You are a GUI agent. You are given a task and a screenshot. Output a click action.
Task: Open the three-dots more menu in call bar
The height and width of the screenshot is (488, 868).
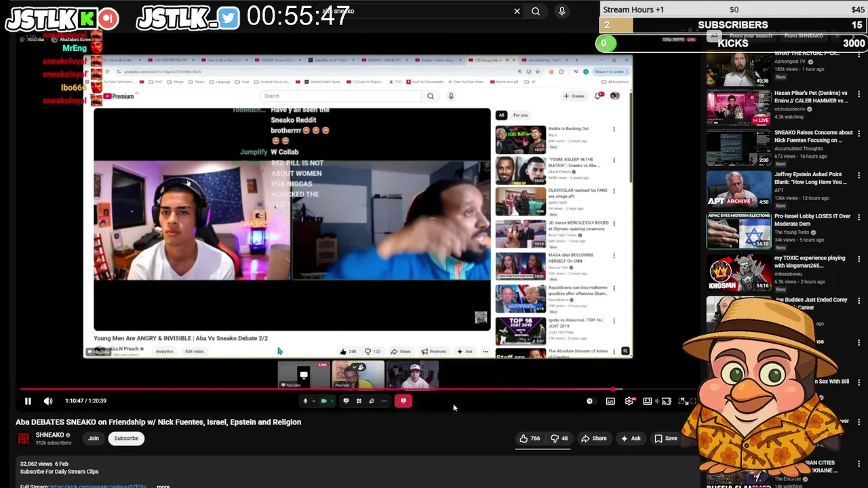384,401
